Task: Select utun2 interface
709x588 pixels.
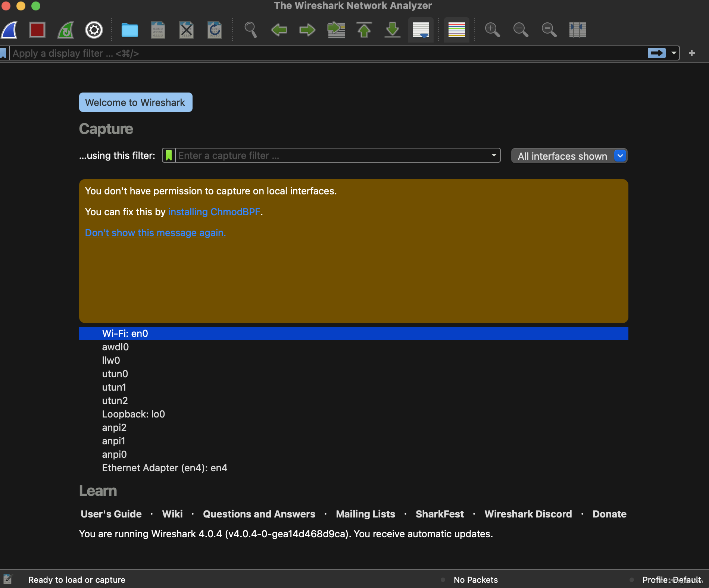Action: click(x=354, y=401)
